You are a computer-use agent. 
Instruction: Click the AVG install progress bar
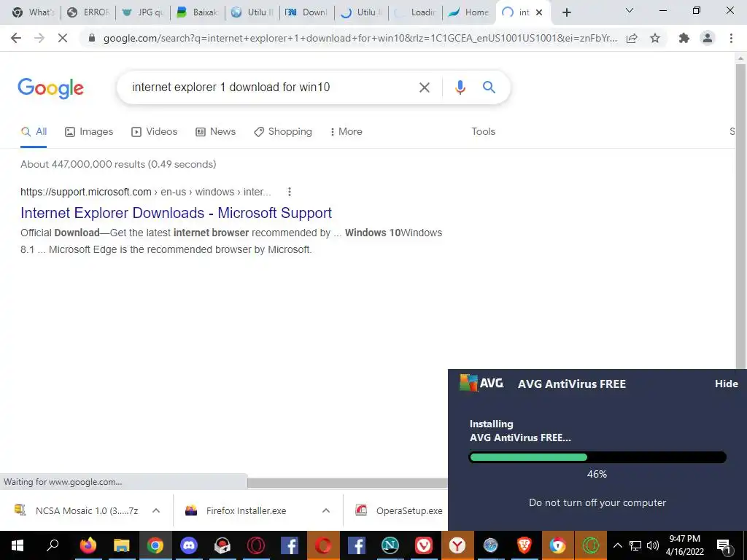pos(597,458)
